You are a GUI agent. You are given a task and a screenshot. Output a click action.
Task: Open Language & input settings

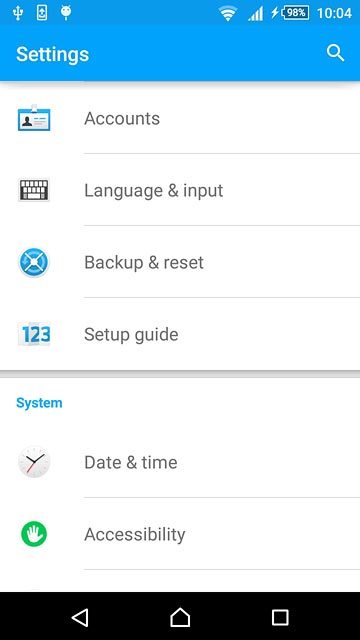[180, 190]
